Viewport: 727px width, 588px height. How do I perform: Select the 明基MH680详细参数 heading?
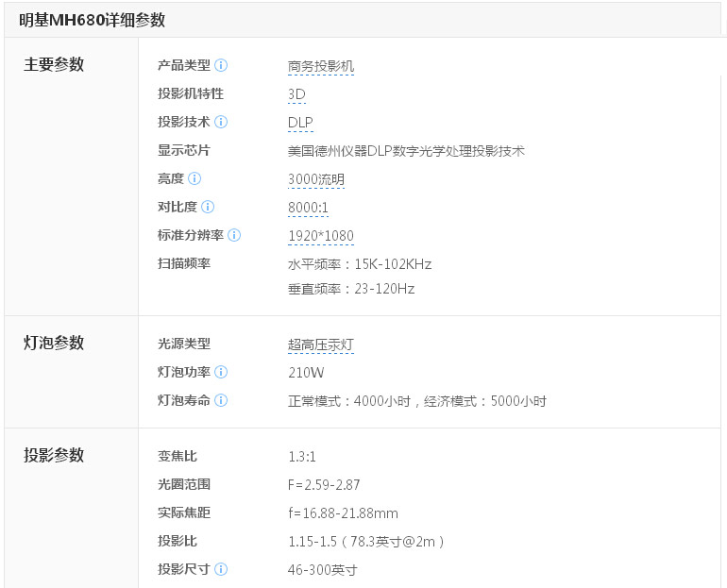(x=93, y=20)
